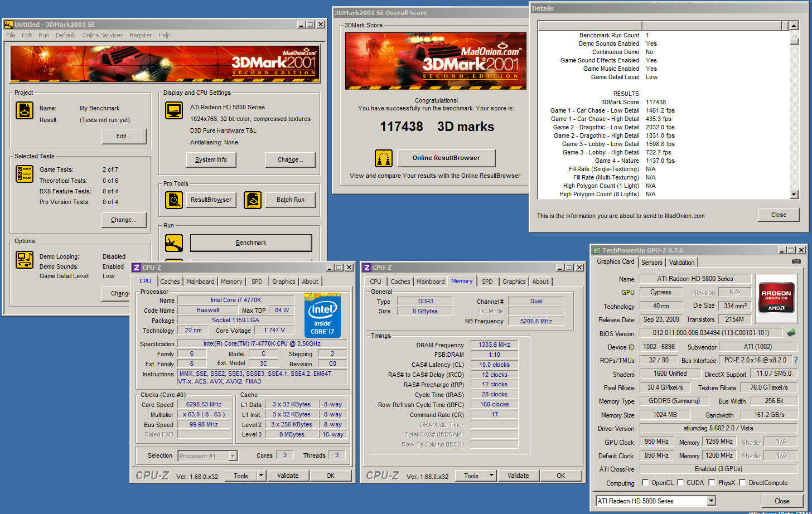Switch to Mainboard tab in CPU-Z processor window
This screenshot has width=812, height=514.
200,282
